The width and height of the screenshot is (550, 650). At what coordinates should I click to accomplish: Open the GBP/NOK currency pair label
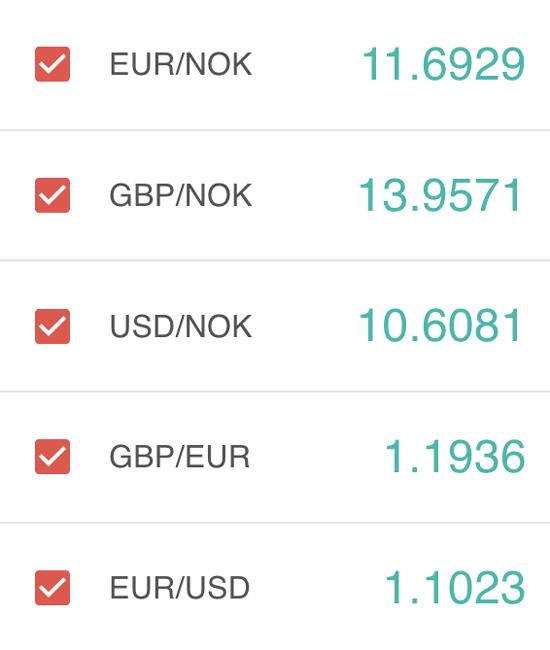coord(181,195)
